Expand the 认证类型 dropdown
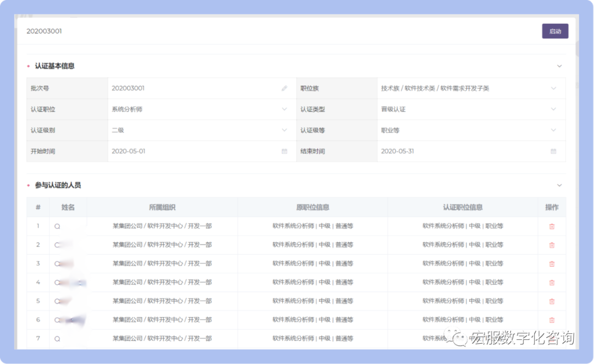 click(553, 109)
